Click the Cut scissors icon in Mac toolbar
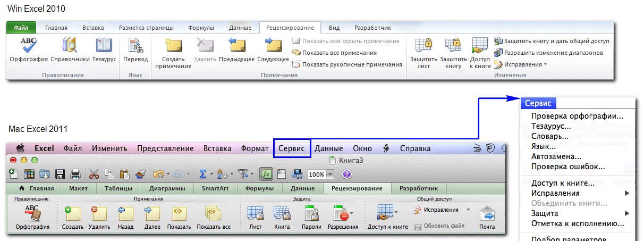Viewport: 644px width, 241px height. (94, 173)
